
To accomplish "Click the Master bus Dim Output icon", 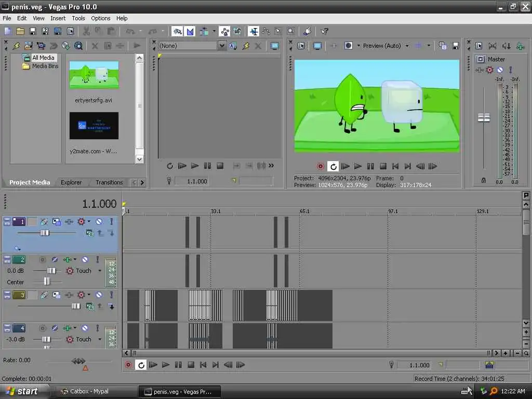I will pos(507,46).
